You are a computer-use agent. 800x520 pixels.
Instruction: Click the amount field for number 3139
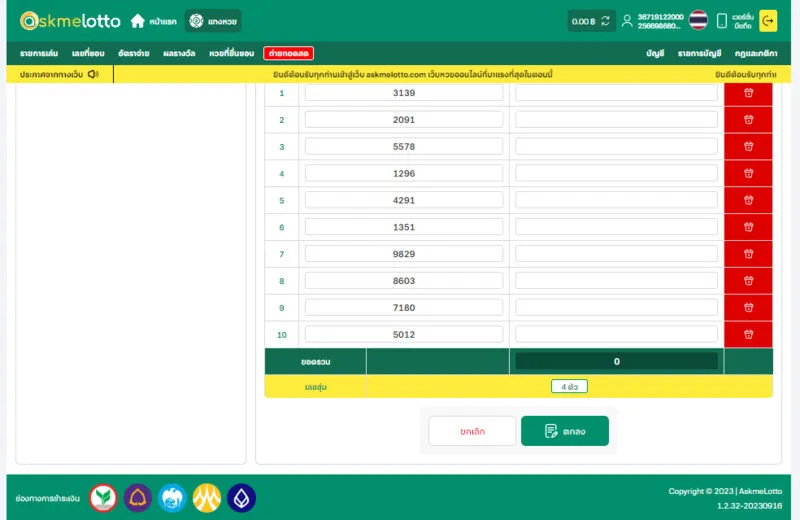pos(616,93)
